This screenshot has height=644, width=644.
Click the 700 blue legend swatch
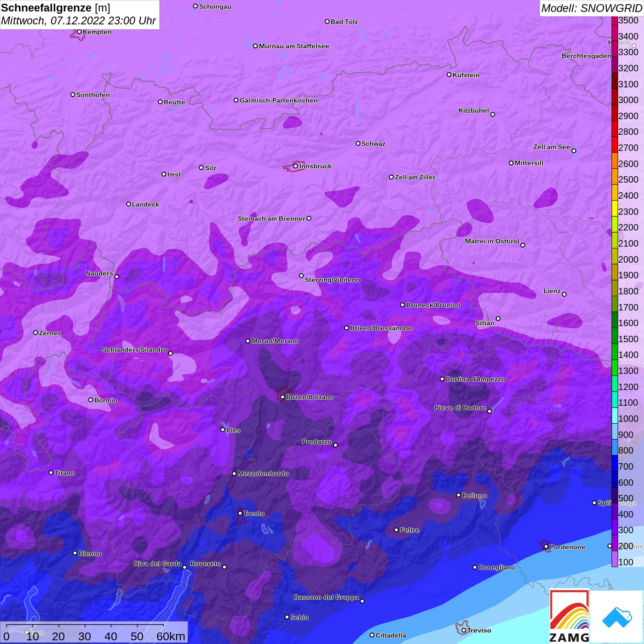(x=615, y=463)
